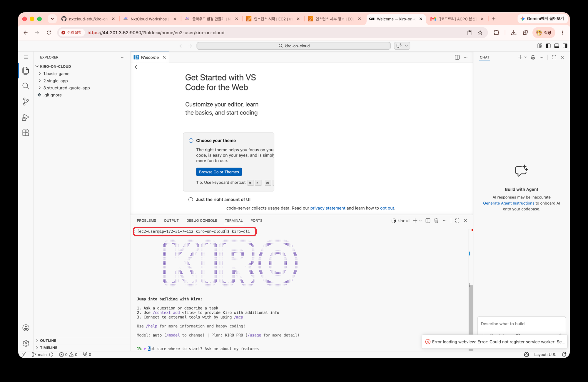Close the Welcome editor tab

(164, 57)
